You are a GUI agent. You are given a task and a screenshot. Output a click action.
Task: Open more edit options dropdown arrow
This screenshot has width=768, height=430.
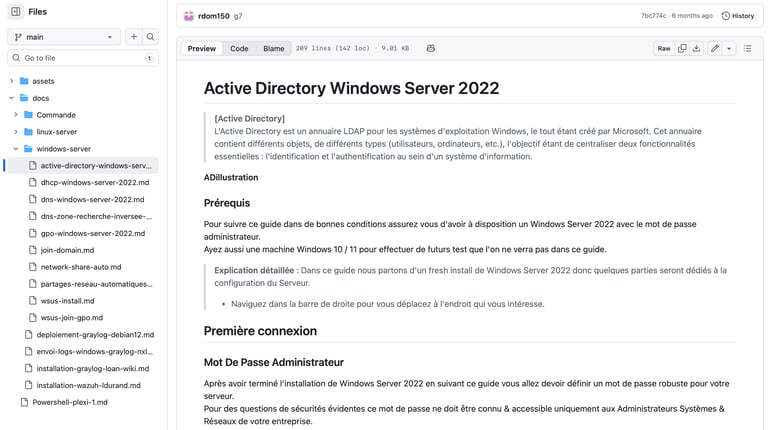pos(729,48)
